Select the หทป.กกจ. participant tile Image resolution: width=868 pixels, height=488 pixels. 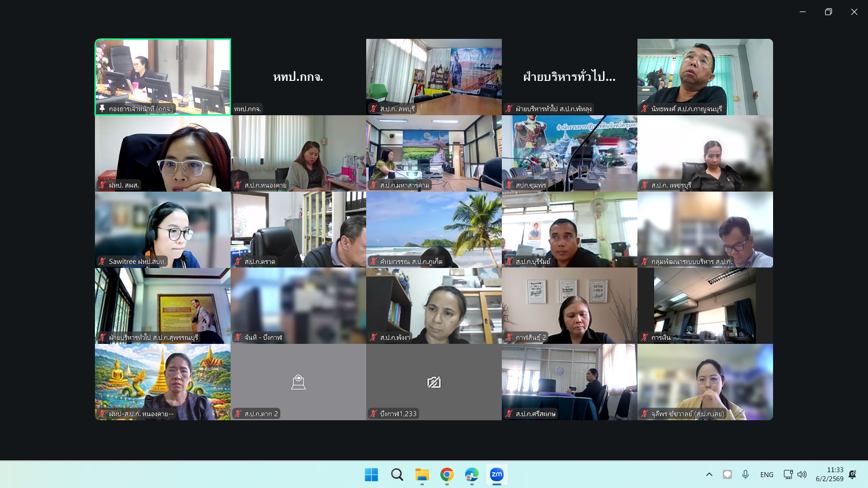[298, 77]
